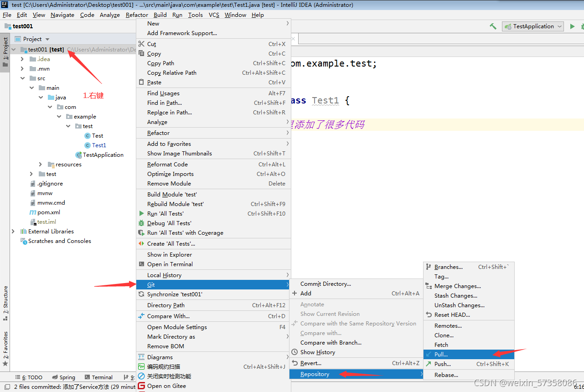
Task: Click the 2: Favorites side tab
Action: point(5,349)
